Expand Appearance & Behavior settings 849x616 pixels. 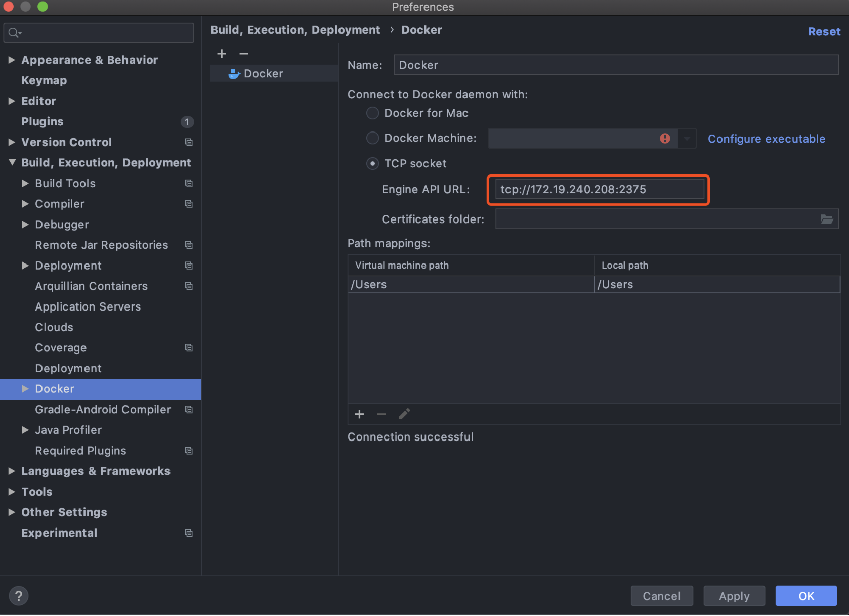click(12, 60)
